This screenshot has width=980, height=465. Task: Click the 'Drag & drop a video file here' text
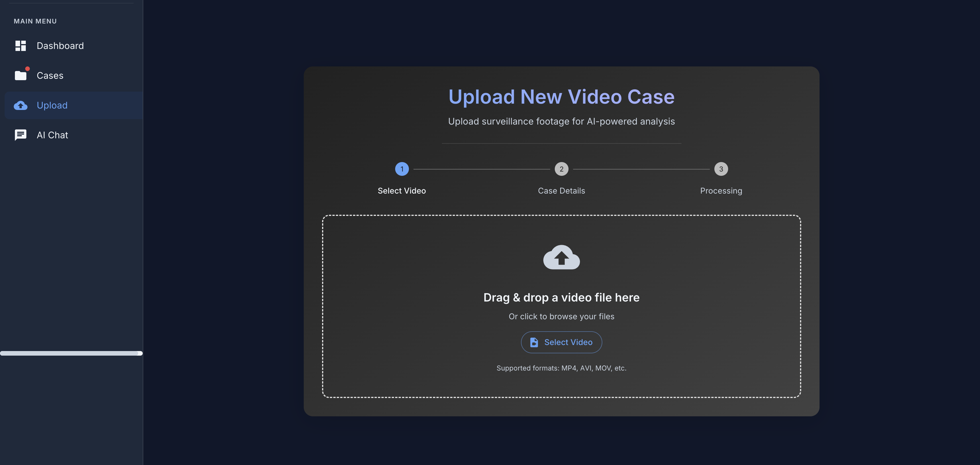[x=561, y=297]
